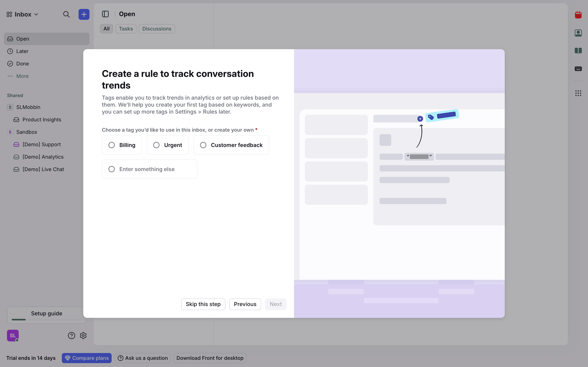Open the green book knowledge base icon
Viewport: 588px width, 367px height.
coord(578,51)
